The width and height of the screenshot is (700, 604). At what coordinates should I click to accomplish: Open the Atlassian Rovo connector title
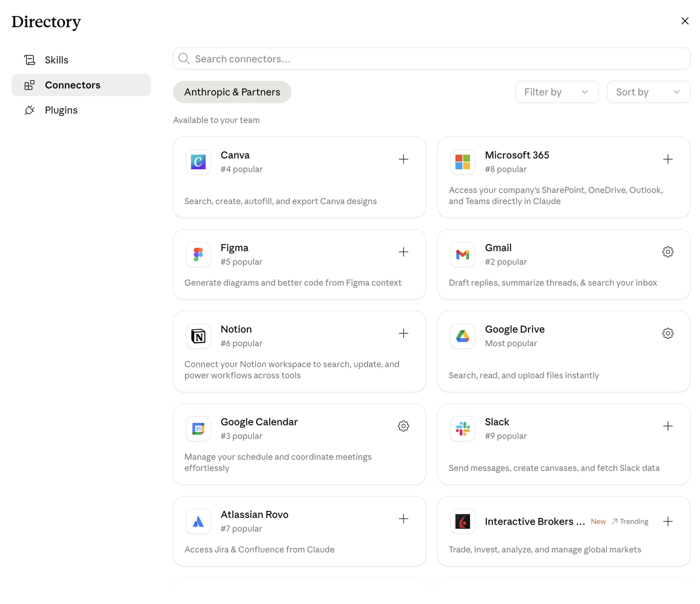pos(254,514)
